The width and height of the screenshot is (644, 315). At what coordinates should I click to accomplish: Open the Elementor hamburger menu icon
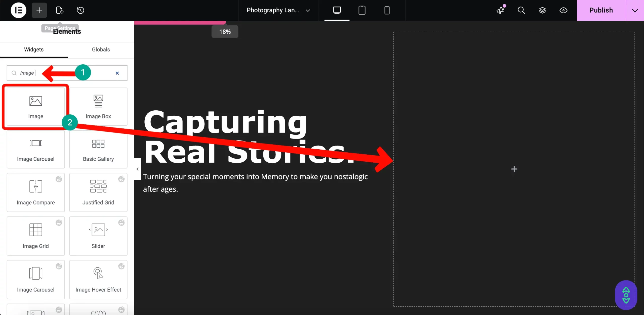(x=18, y=10)
